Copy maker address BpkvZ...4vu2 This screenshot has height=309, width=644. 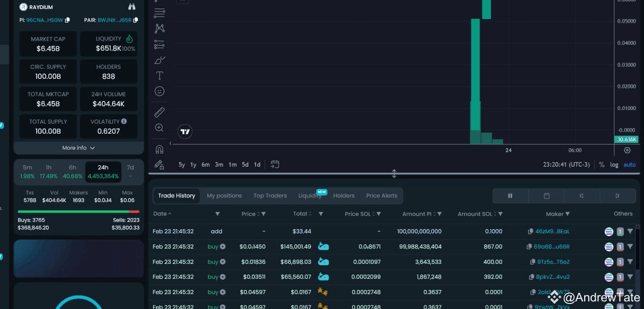click(x=531, y=277)
